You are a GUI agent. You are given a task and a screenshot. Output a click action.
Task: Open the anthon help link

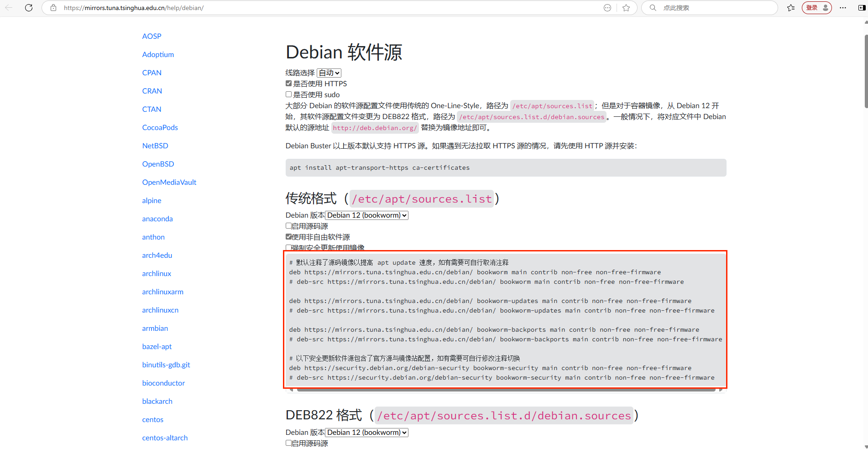153,237
